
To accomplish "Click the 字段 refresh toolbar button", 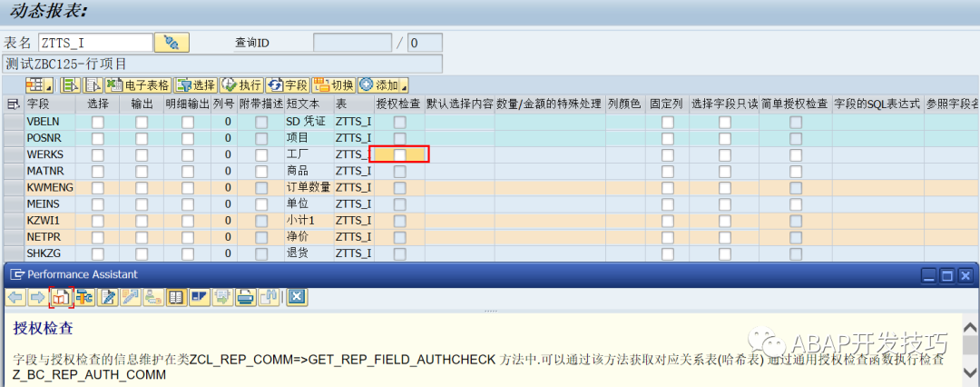I will coord(287,85).
